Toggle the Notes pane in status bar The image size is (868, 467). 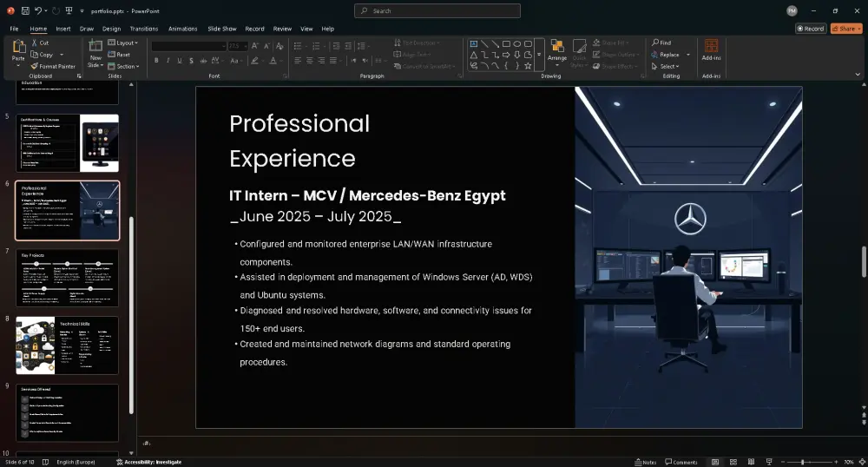(646, 462)
